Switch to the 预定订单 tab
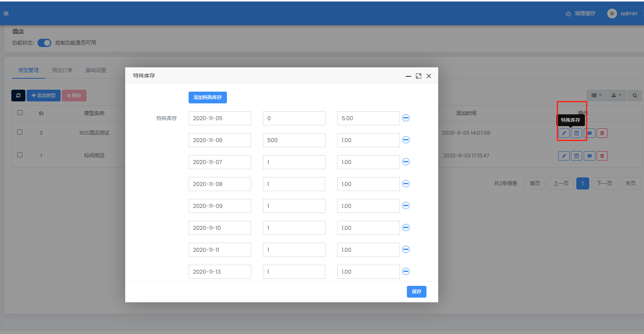Image resolution: width=644 pixels, height=334 pixels. click(x=62, y=70)
